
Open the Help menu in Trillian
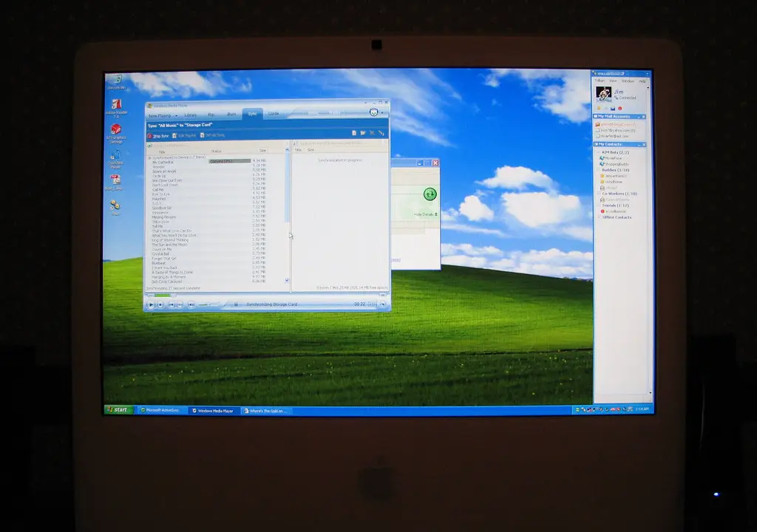click(642, 81)
